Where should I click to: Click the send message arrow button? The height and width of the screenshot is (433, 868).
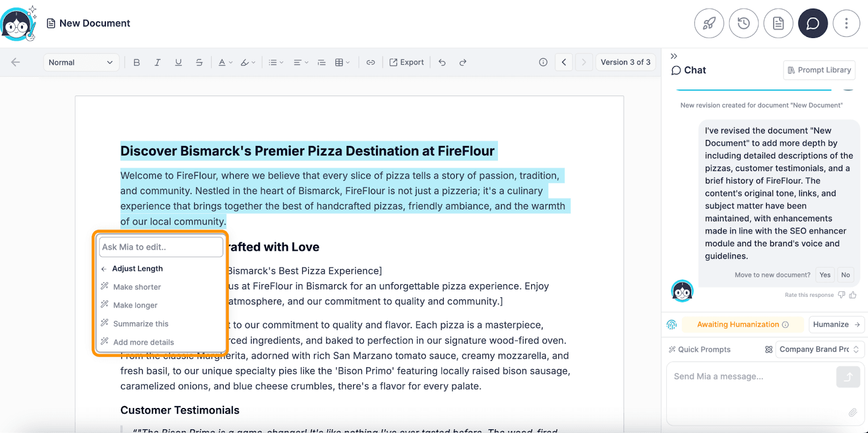(x=848, y=377)
